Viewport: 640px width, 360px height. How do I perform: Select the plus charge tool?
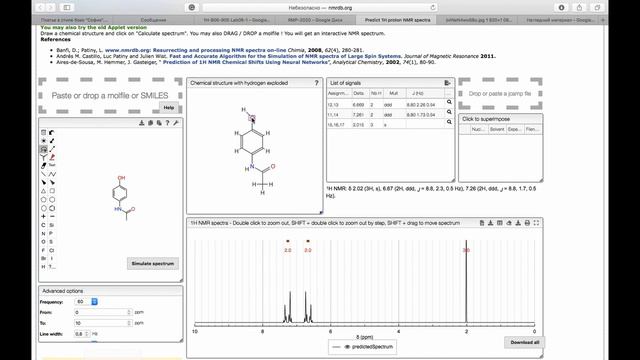click(43, 216)
